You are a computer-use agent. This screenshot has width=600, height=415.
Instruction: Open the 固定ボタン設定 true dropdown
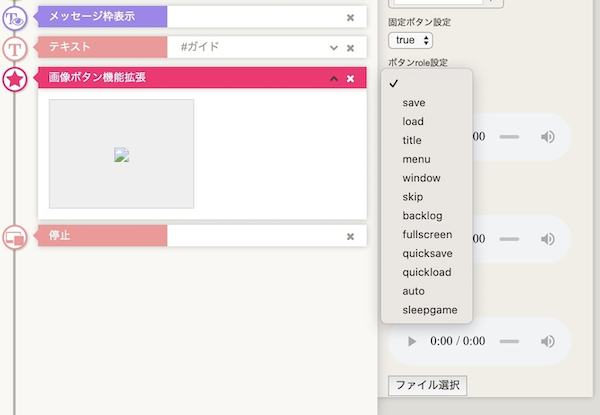[410, 40]
